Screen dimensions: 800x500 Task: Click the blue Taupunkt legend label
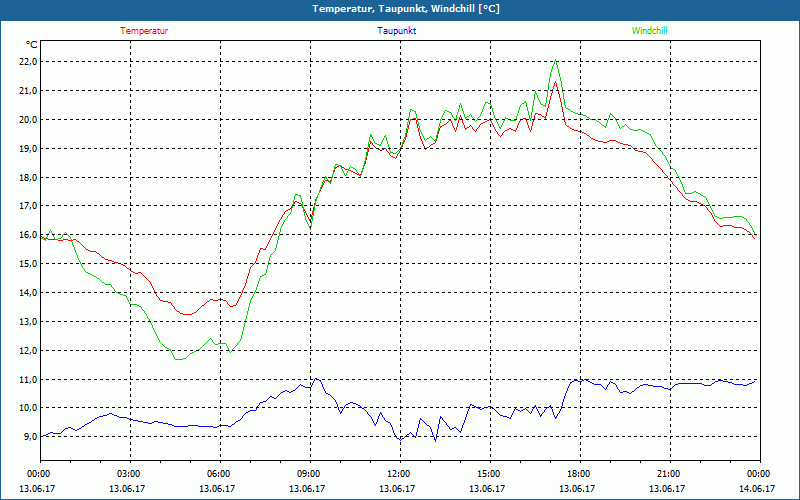[x=396, y=31]
